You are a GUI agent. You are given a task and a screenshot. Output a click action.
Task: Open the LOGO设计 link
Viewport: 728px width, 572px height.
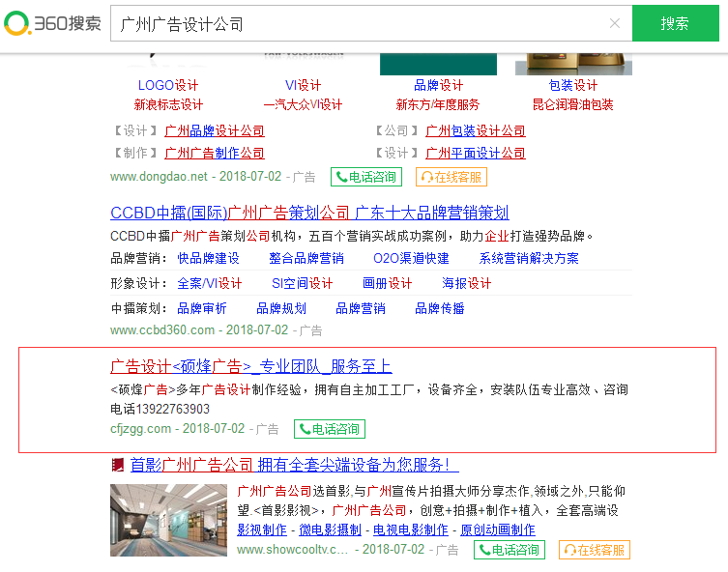point(168,85)
